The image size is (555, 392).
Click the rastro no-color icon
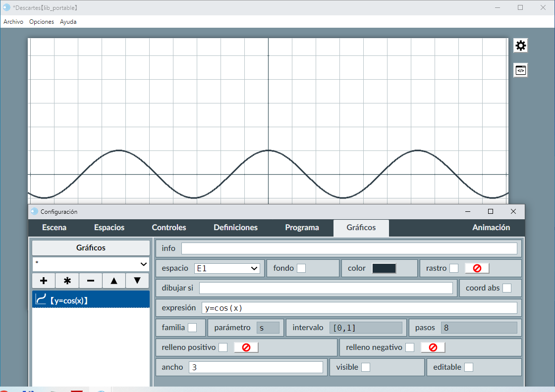pos(477,268)
